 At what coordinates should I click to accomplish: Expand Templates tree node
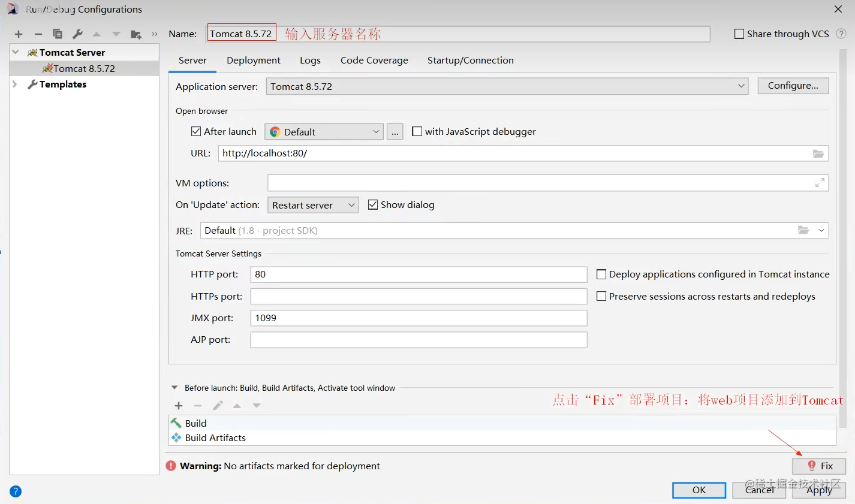coord(15,84)
